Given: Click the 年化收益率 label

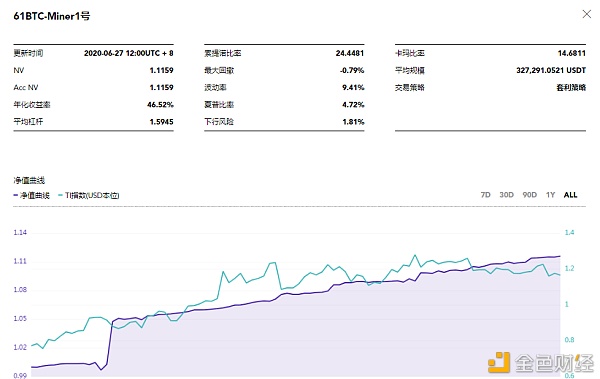Looking at the screenshot, I should click(x=32, y=105).
